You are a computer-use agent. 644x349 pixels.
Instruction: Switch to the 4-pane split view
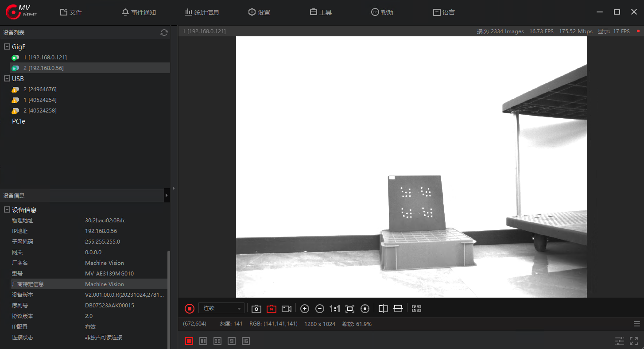click(x=217, y=341)
